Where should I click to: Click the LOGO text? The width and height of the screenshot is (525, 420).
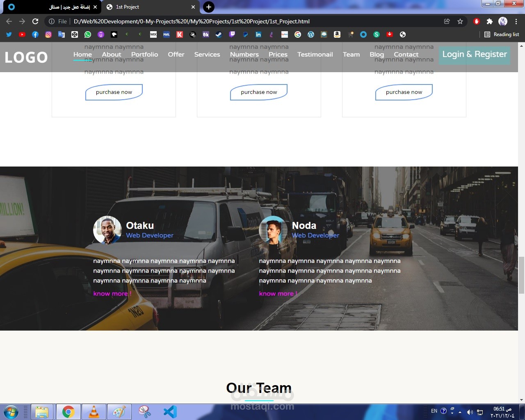(x=26, y=57)
